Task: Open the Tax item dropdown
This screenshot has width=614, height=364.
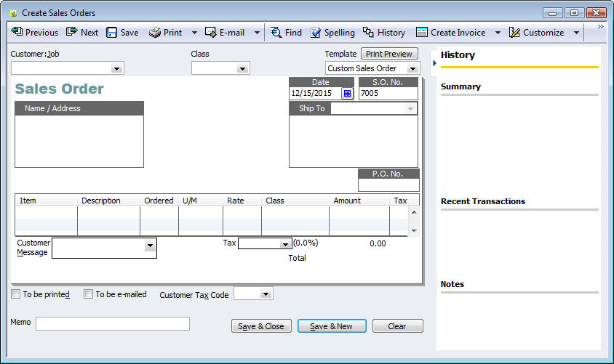Action: pyautogui.click(x=284, y=244)
